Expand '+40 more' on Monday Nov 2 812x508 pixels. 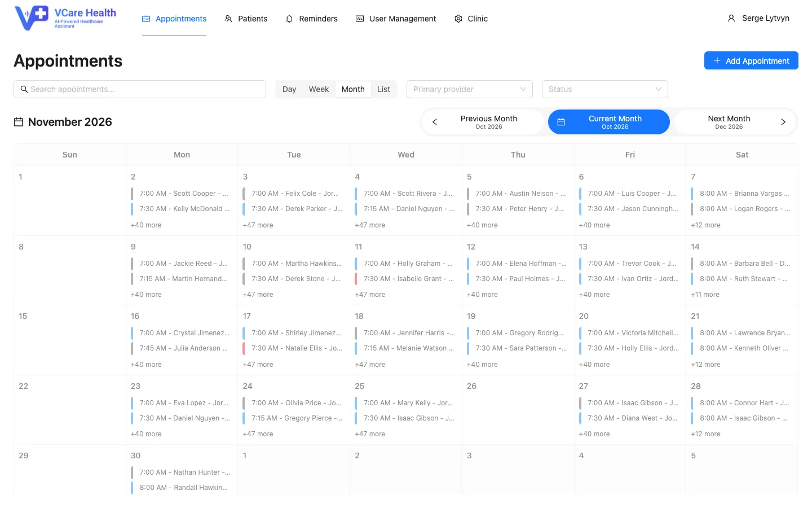pyautogui.click(x=146, y=225)
